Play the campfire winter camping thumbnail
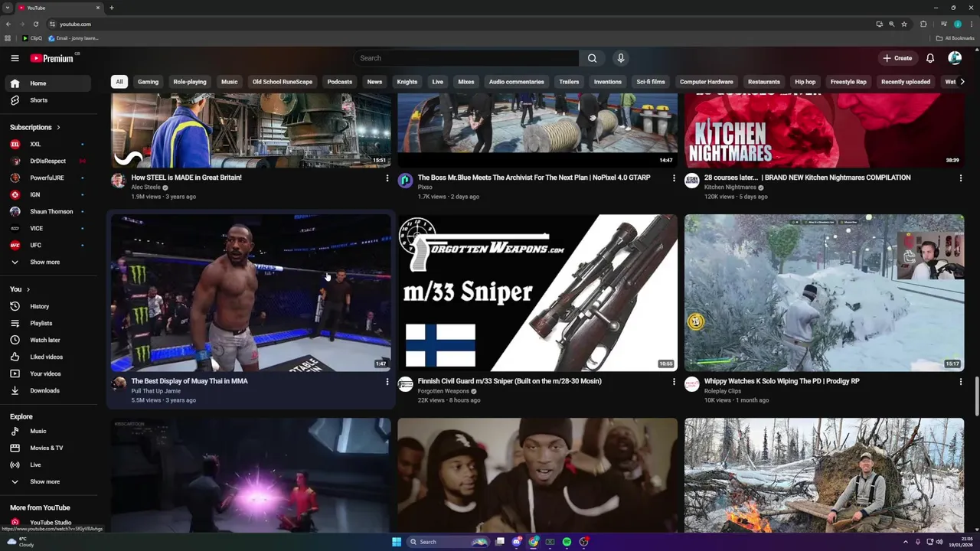The image size is (980, 551). point(825,475)
